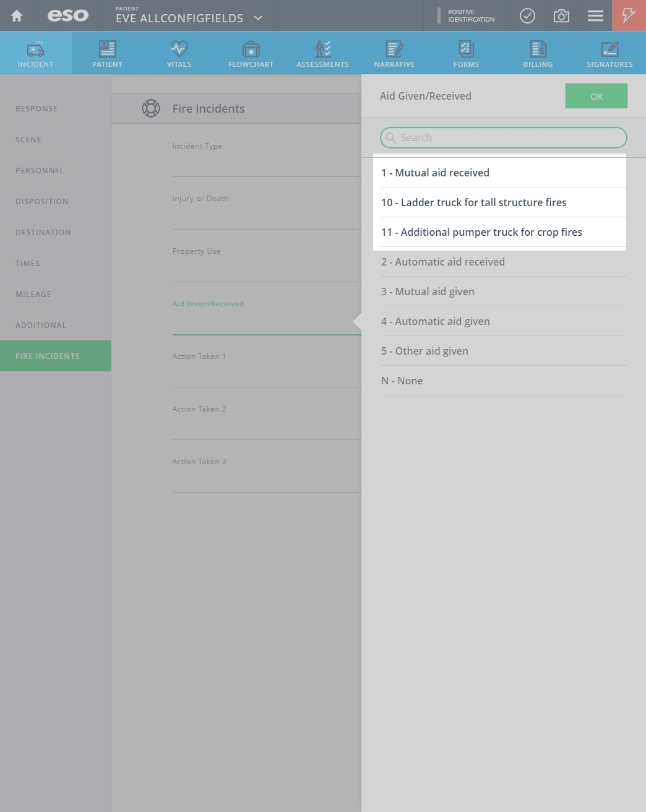Go to the home icon
Screen dimensions: 646x812
[17, 15]
